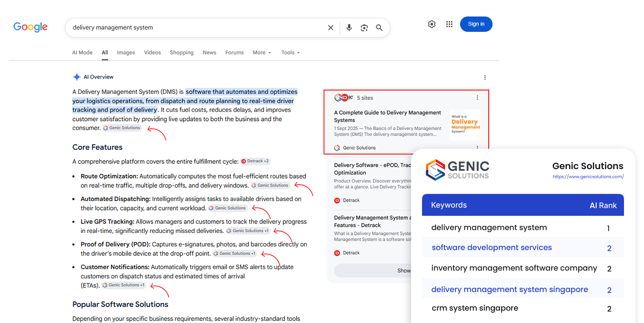Start voice search with the microphone icon

click(349, 28)
